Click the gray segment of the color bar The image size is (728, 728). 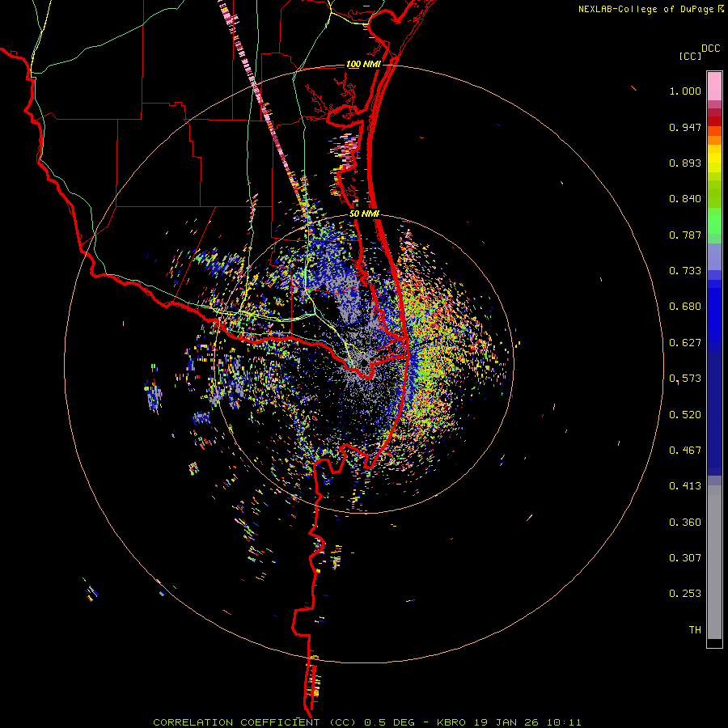click(714, 566)
